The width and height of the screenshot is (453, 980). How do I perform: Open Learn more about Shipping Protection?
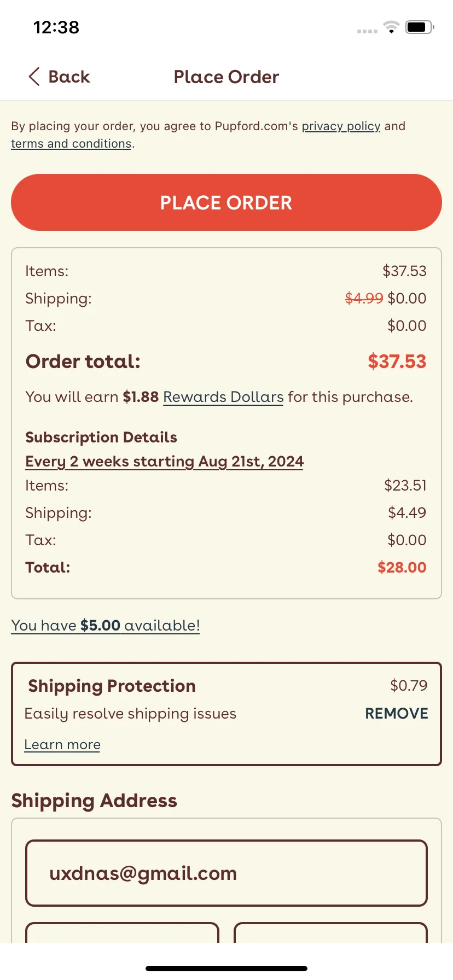pos(62,745)
